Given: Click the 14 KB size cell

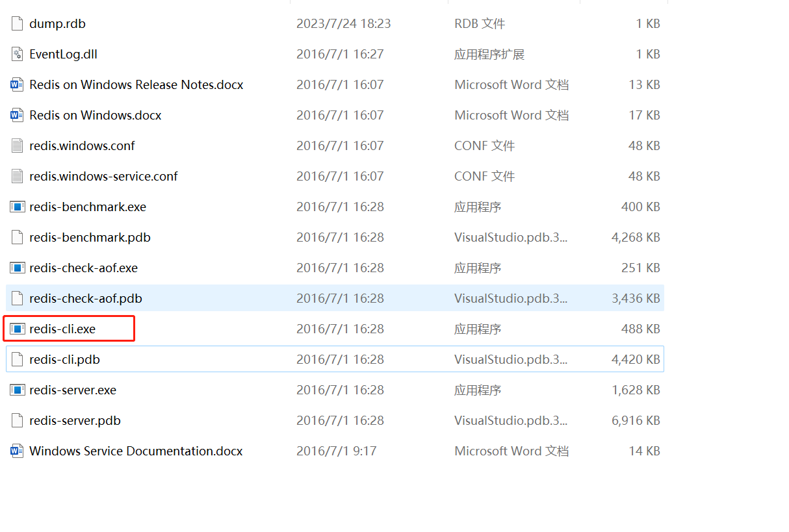Looking at the screenshot, I should click(644, 451).
